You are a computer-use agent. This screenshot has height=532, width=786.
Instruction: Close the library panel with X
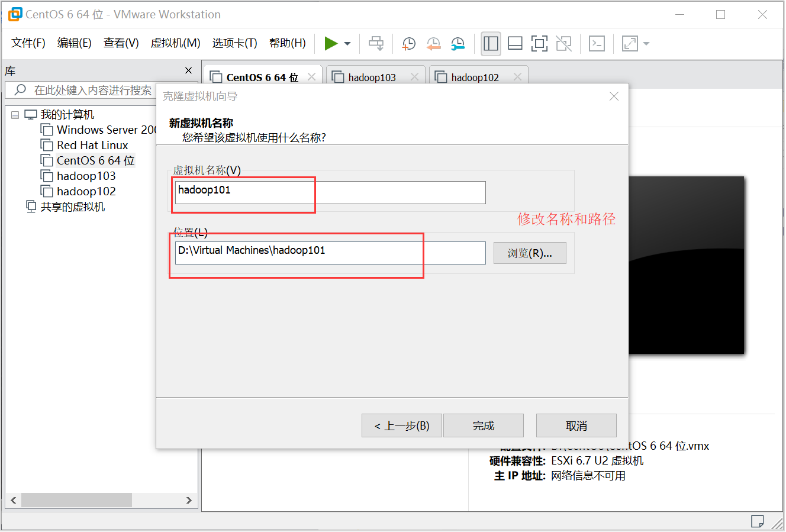(x=188, y=70)
